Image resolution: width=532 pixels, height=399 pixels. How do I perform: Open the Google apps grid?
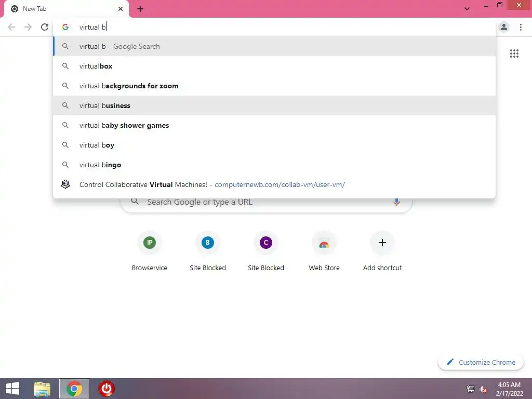click(514, 54)
